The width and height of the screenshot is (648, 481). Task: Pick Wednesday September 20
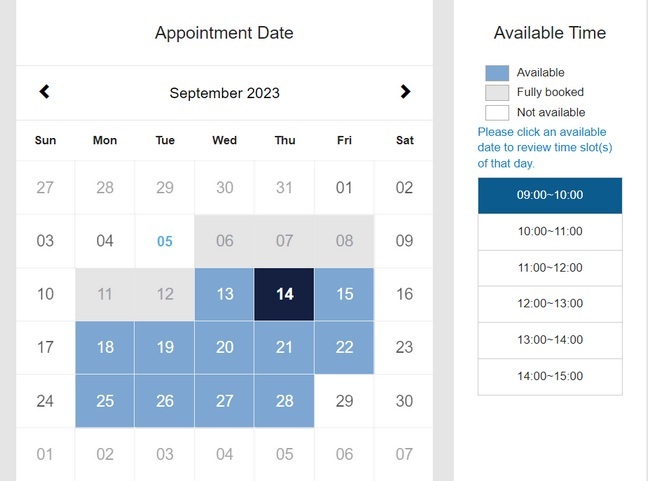(x=225, y=348)
